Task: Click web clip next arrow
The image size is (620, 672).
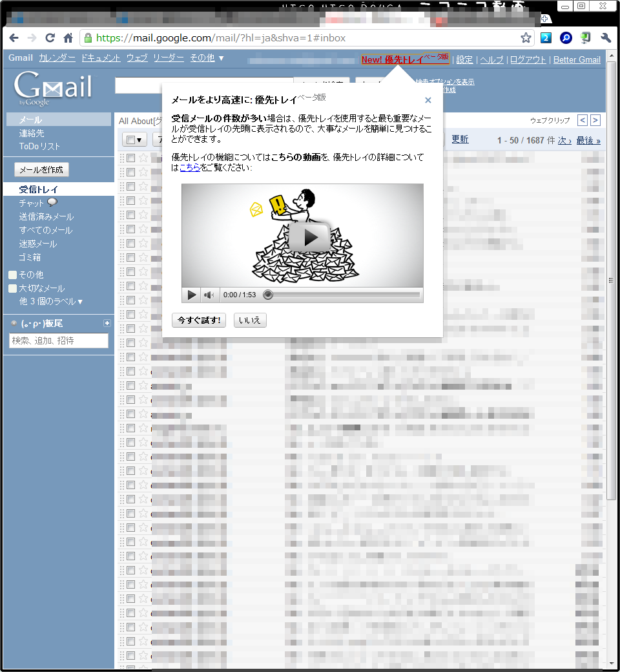Action: 595,120
